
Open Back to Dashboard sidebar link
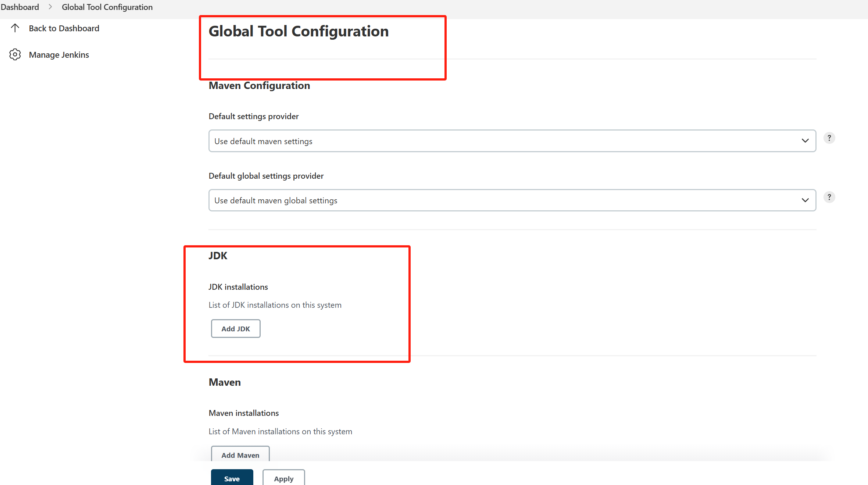[x=64, y=28]
